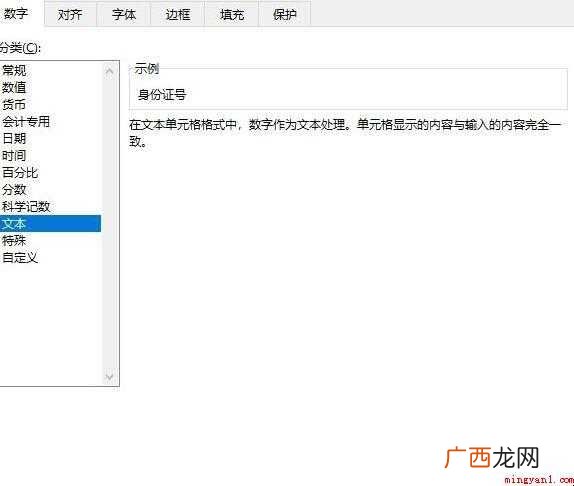Open the 字体 tab
Viewport: 574px width, 486px height.
point(124,14)
